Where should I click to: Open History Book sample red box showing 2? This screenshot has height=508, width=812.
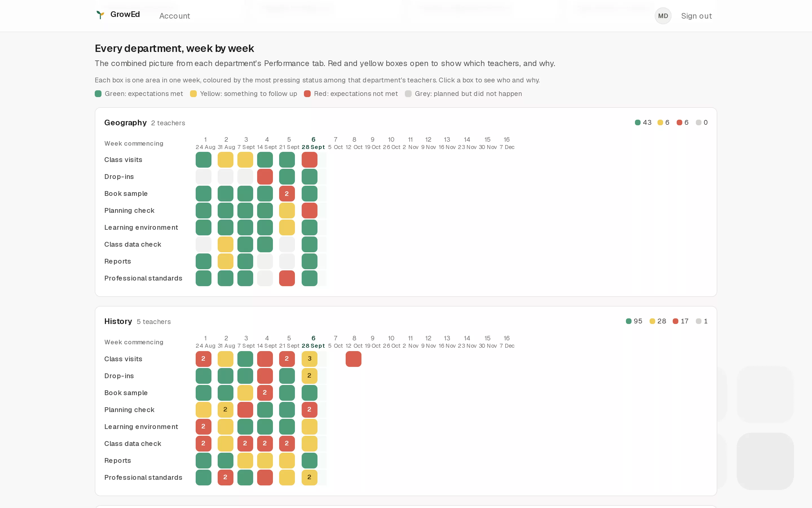265,393
